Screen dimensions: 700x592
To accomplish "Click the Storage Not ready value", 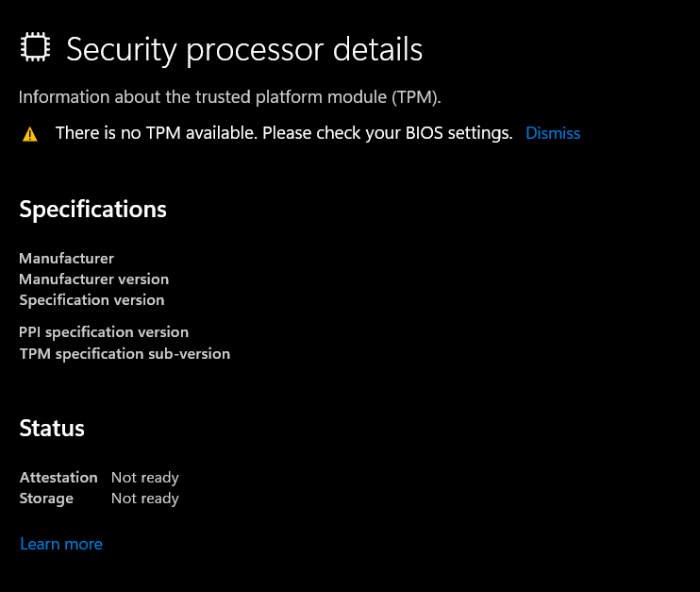I will point(144,498).
